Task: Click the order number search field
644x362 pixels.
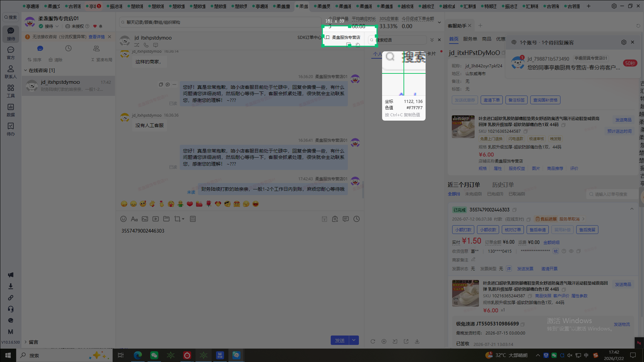Action: [611, 194]
